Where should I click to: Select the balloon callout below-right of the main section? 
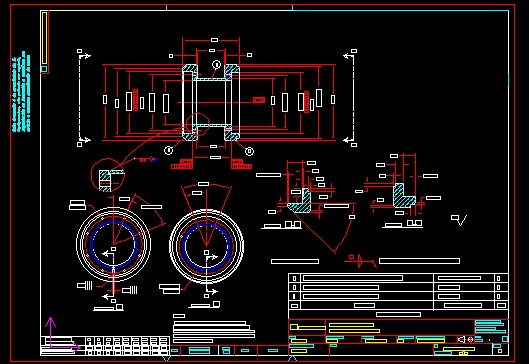(x=249, y=151)
